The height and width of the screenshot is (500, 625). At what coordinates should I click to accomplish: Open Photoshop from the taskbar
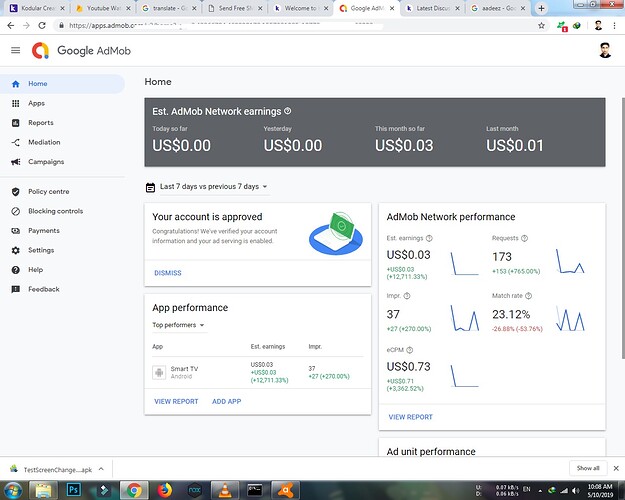73,490
